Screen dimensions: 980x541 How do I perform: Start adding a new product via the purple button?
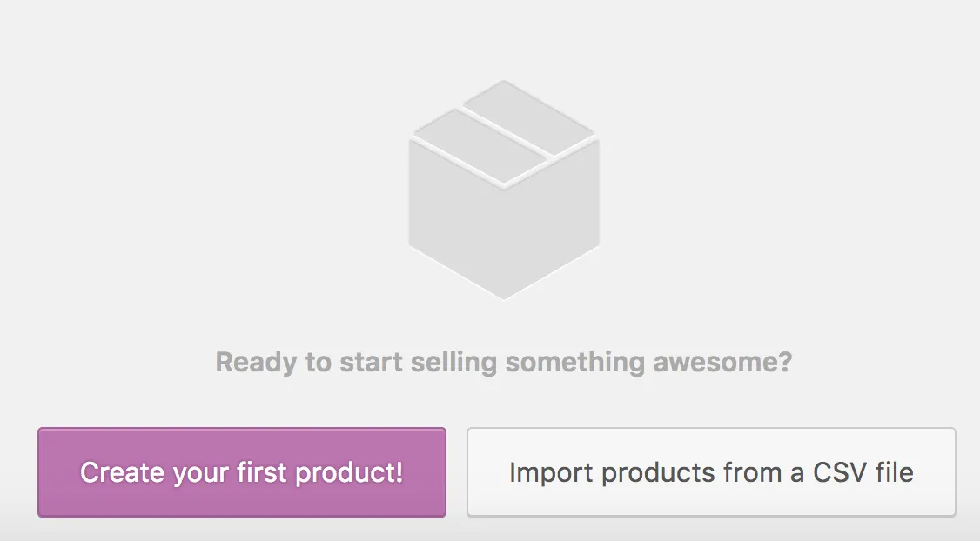[x=242, y=472]
